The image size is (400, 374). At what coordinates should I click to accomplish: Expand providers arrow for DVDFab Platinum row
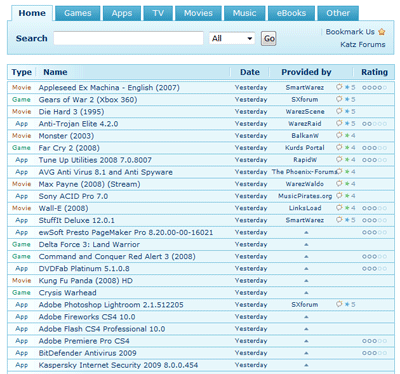coord(306,269)
